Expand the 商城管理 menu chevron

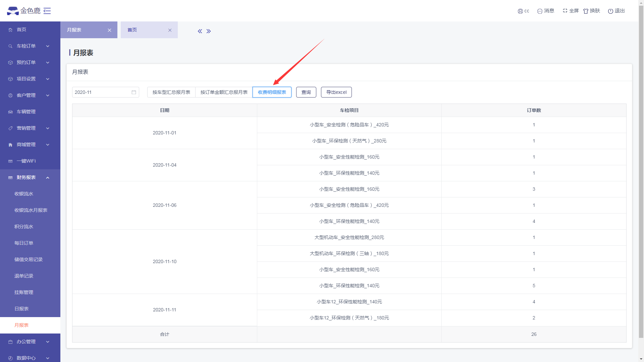coord(48,145)
